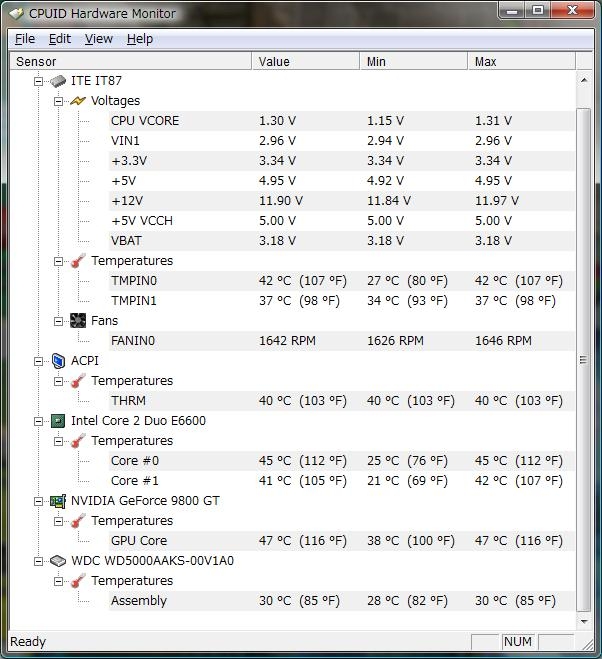Click the Sensor column header
Viewport: 602px width, 659px height.
[130, 61]
